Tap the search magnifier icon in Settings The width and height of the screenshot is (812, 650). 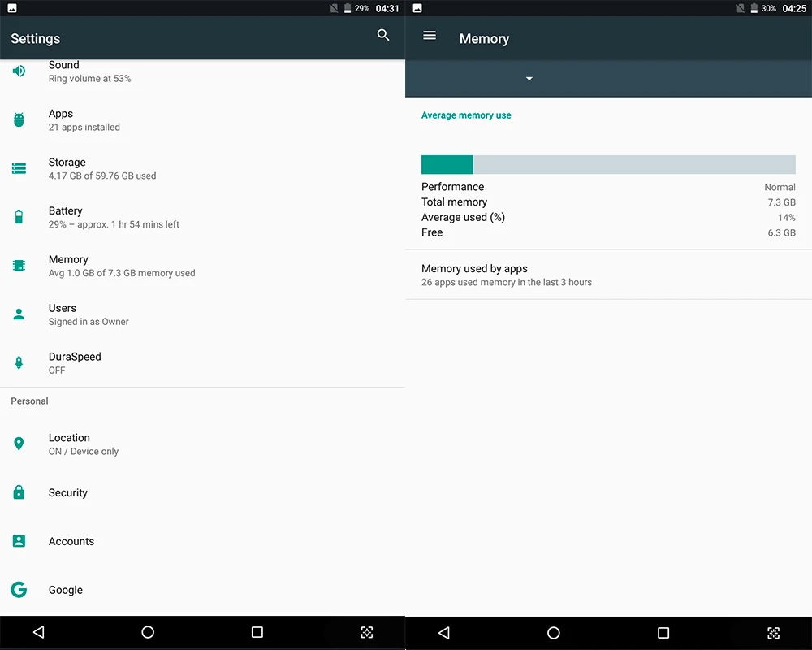(382, 35)
